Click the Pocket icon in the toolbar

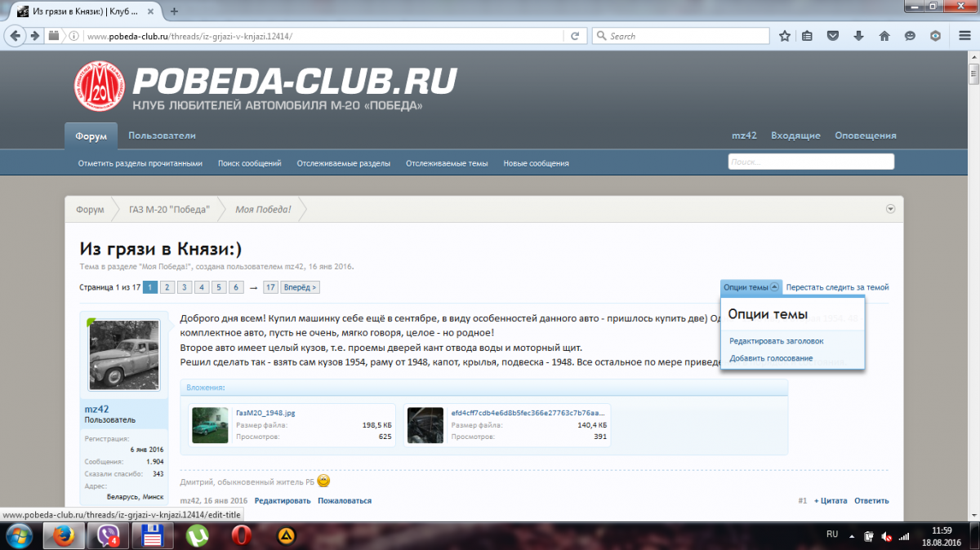pyautogui.click(x=832, y=36)
